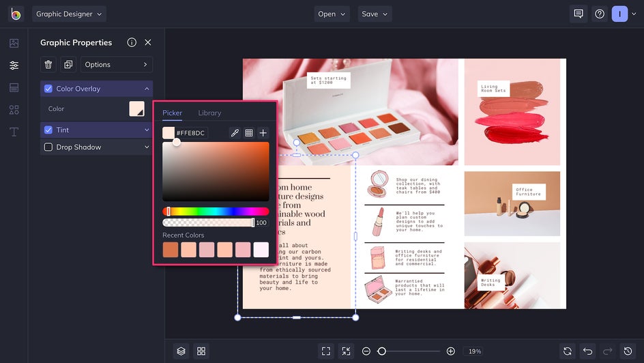Click the BeFunky logo icon
This screenshot has height=363, width=644.
16,14
